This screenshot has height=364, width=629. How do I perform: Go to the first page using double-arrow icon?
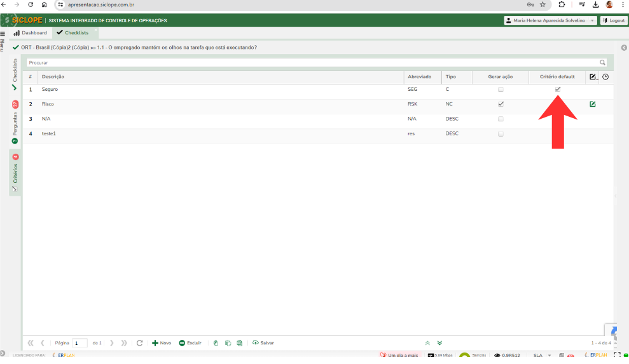pos(31,343)
